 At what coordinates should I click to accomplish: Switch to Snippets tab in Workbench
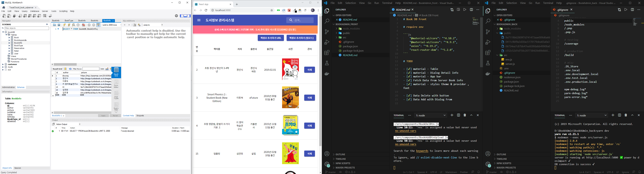pos(140,116)
